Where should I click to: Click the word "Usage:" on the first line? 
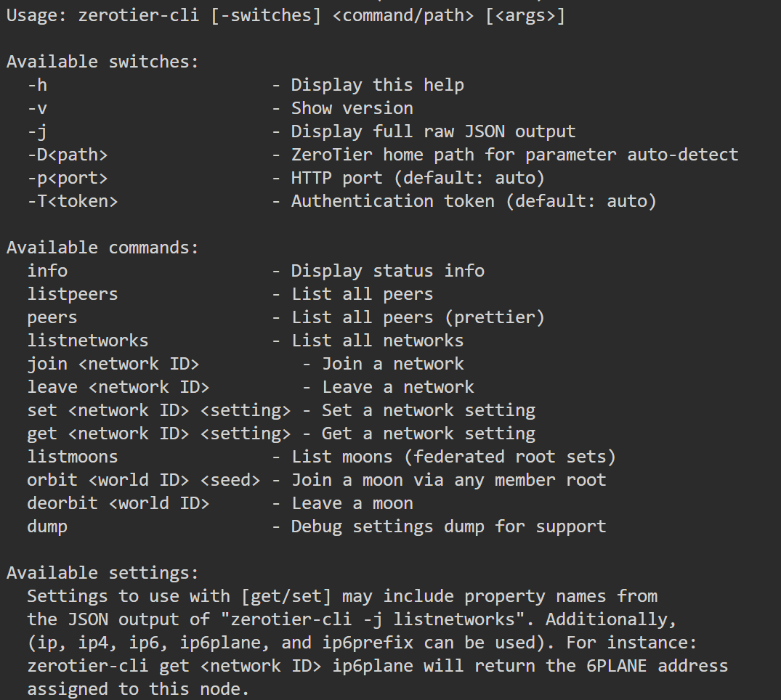click(x=37, y=15)
